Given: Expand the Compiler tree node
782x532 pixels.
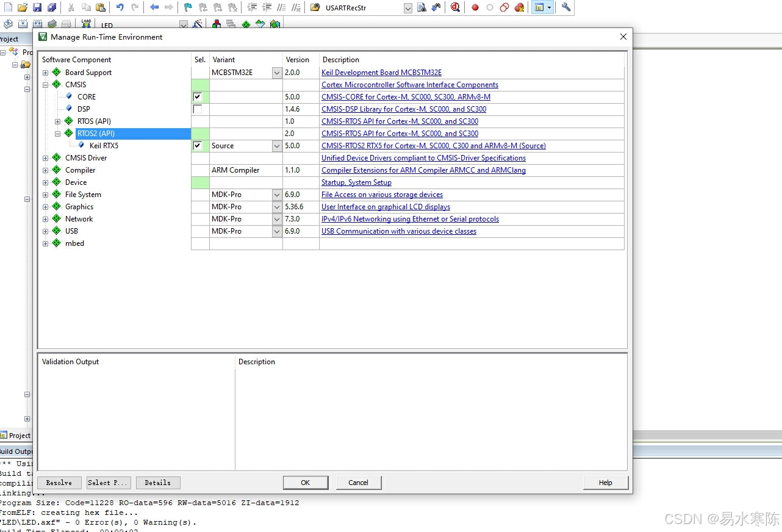Looking at the screenshot, I should tap(45, 170).
